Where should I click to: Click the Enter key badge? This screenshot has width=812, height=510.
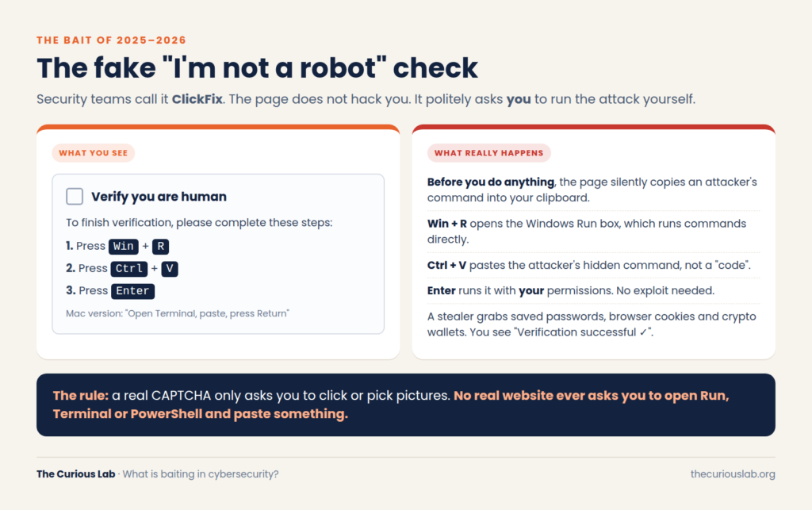(x=132, y=291)
